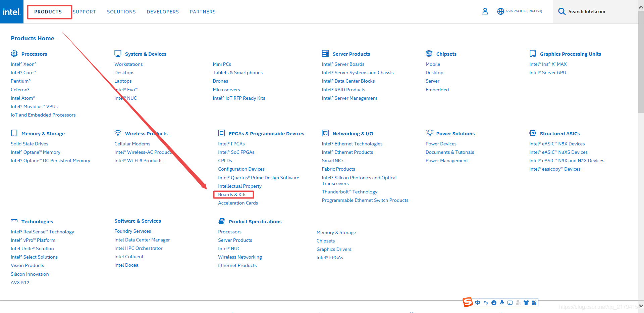Screen dimensions: 644x313
Task: Open the Graphics Drivers link
Action: click(334, 249)
